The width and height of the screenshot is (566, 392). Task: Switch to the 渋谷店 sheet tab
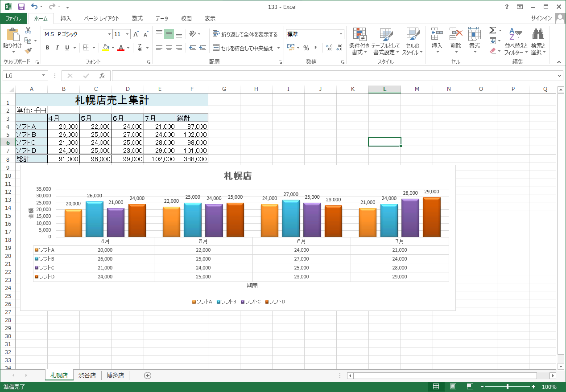[x=87, y=376]
